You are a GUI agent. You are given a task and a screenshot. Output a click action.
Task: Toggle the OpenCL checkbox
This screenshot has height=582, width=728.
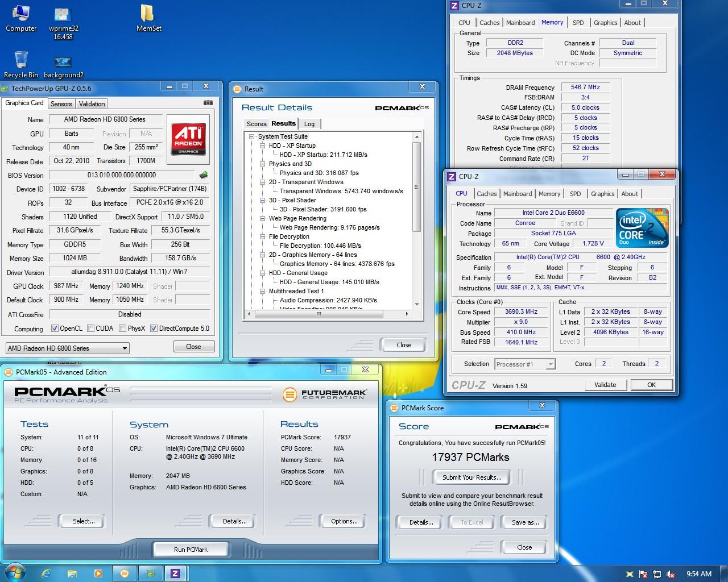point(55,328)
